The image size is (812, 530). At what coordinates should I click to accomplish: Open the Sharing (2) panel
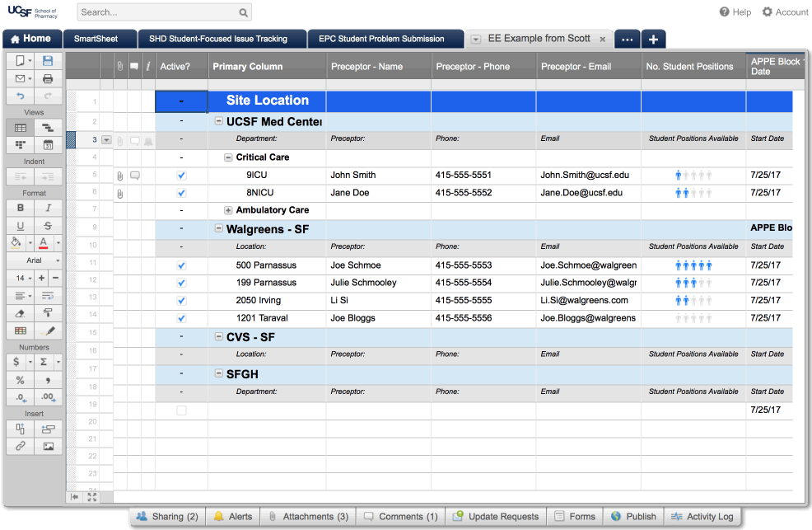pos(166,517)
